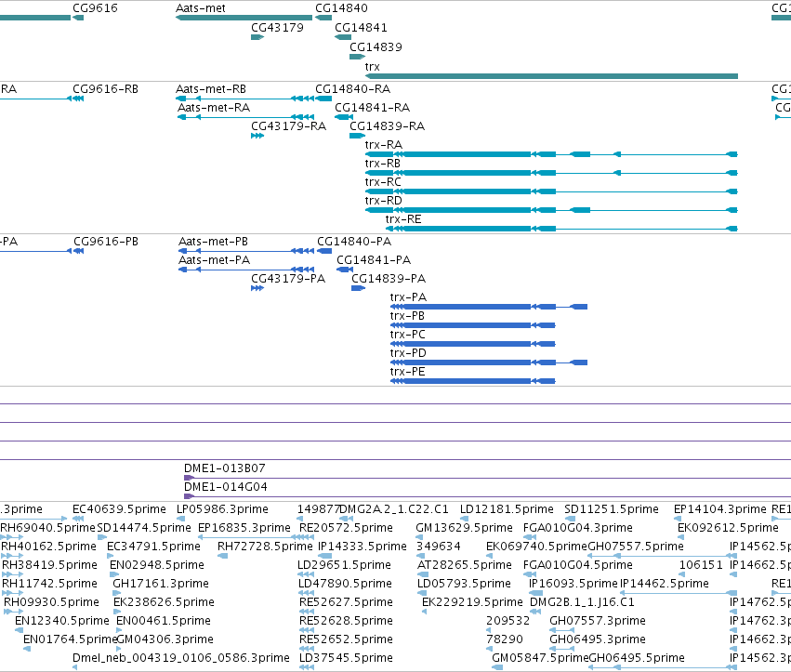Click the trx-RC transcript feature

(551, 191)
